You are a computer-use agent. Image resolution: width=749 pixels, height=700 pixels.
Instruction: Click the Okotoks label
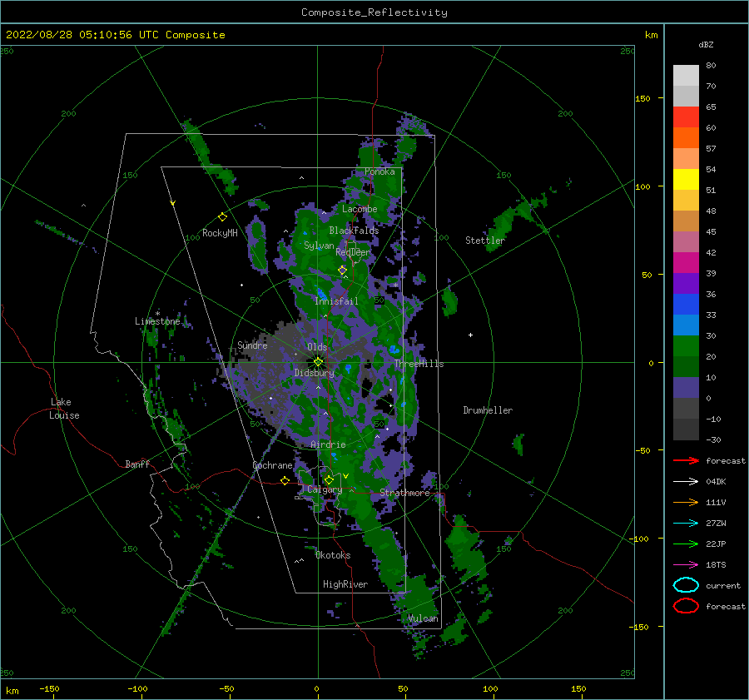point(333,555)
